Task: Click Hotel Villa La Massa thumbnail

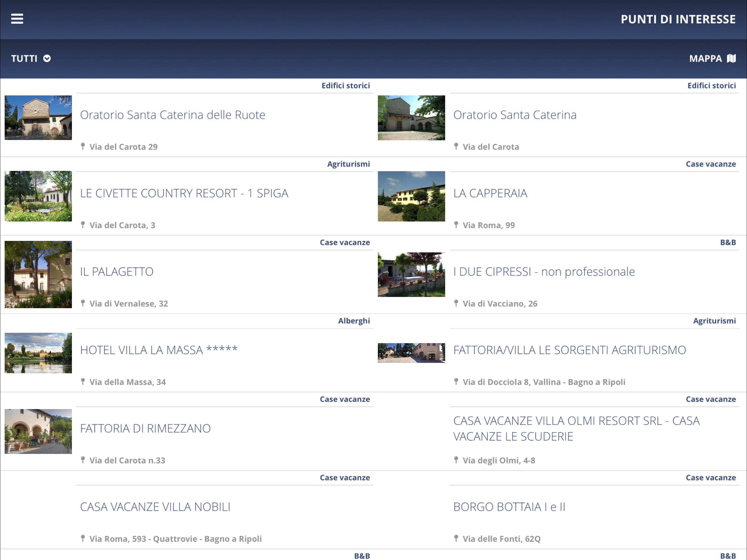Action: point(38,353)
